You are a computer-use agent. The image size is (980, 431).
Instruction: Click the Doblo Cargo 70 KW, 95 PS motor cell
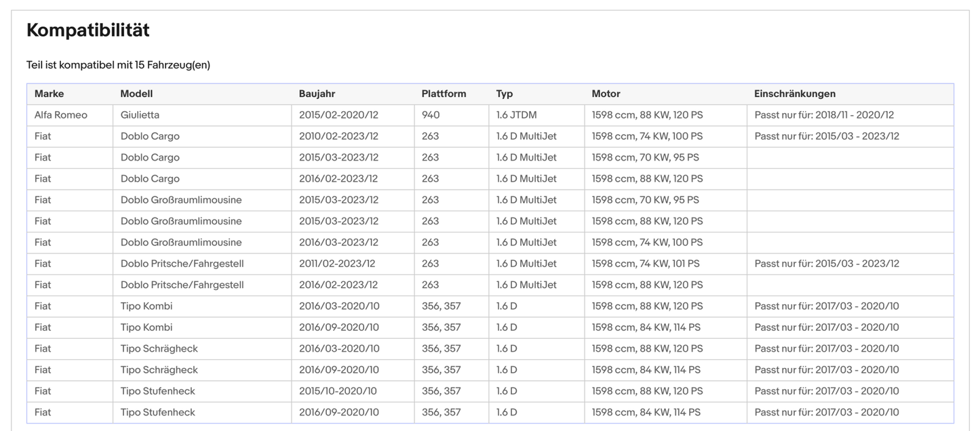tap(645, 157)
